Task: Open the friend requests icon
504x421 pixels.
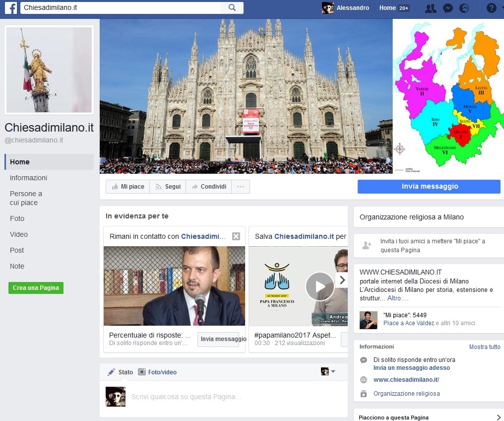Action: (x=431, y=8)
